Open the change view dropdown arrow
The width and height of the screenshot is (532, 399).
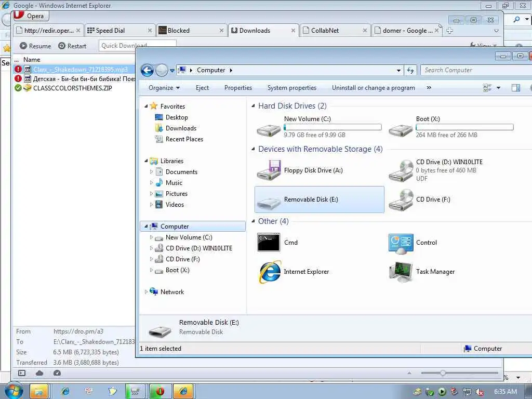click(x=498, y=88)
